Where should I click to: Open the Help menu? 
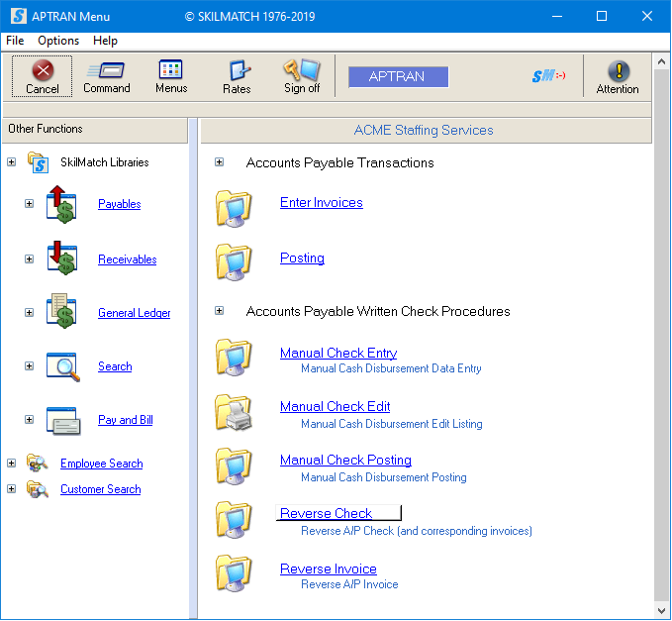pos(105,41)
